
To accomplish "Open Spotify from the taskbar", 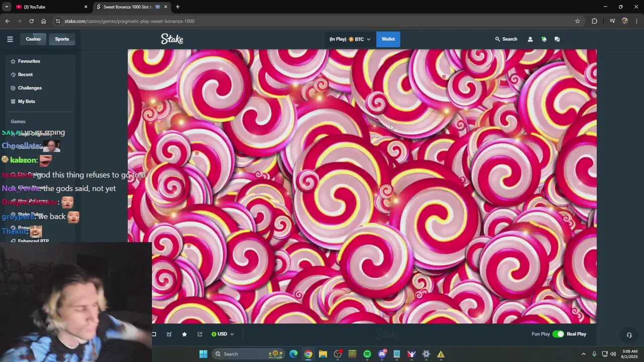I will [x=367, y=354].
